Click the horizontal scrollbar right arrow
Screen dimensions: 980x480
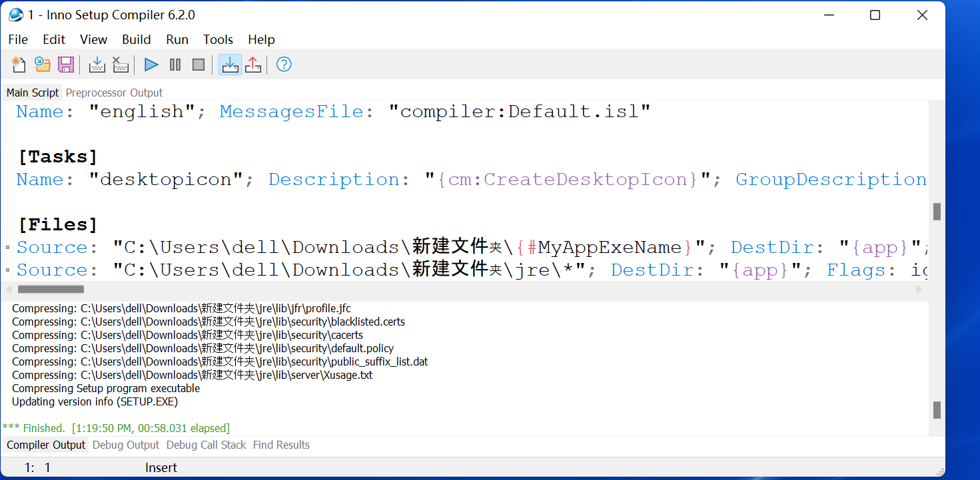coord(919,290)
